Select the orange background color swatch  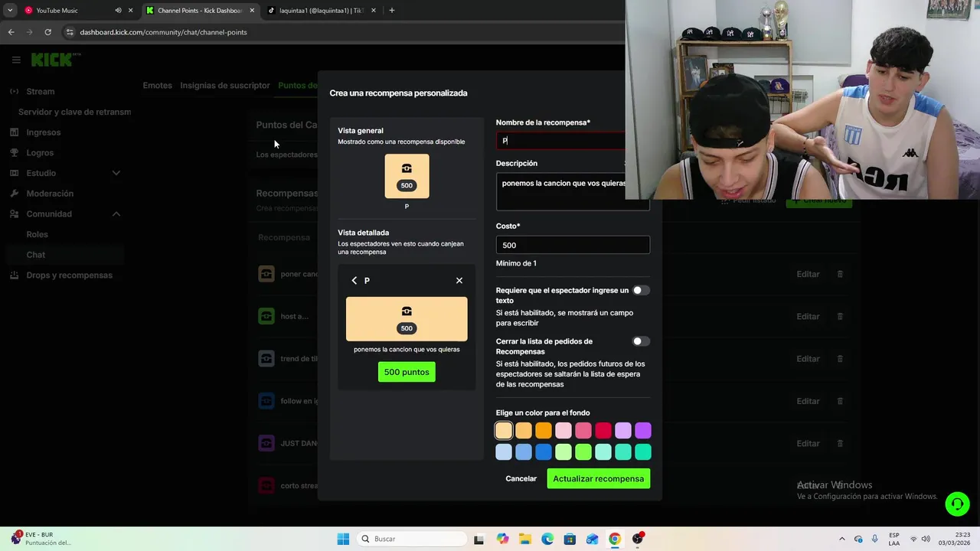click(x=544, y=431)
